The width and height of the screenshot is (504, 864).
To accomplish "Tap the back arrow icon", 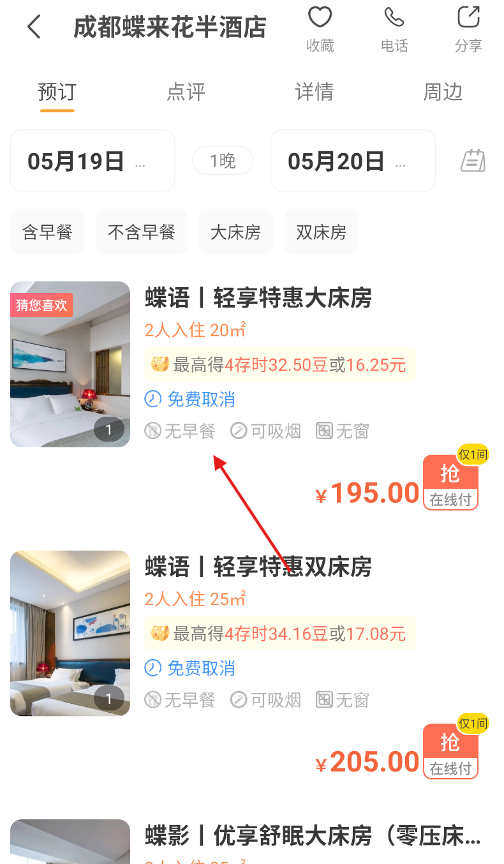I will pos(34,27).
